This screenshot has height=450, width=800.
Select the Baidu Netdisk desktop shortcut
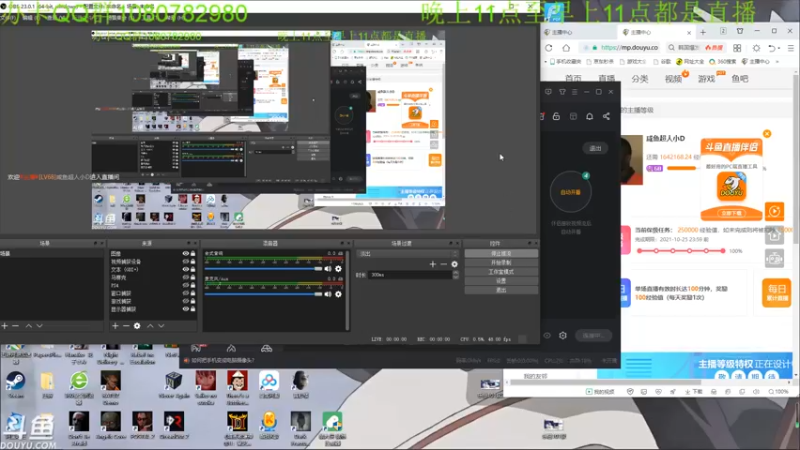point(269,385)
